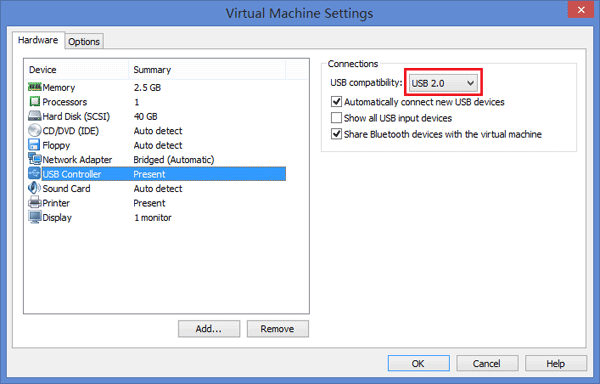
Task: Open Help for virtual machine settings
Action: click(x=555, y=363)
